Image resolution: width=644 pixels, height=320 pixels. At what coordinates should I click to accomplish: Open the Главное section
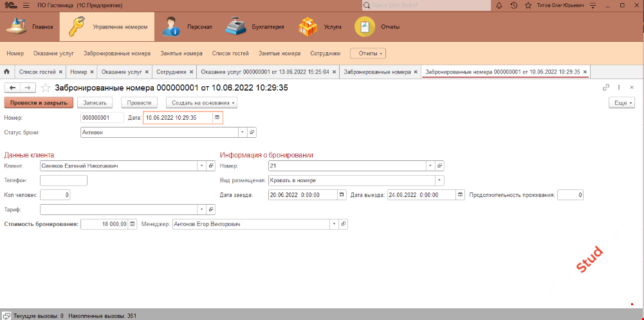tap(30, 27)
